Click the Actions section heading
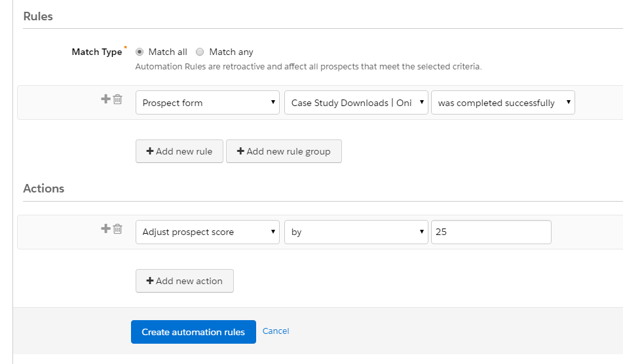Viewport: 623px width, 364px height. tap(44, 188)
